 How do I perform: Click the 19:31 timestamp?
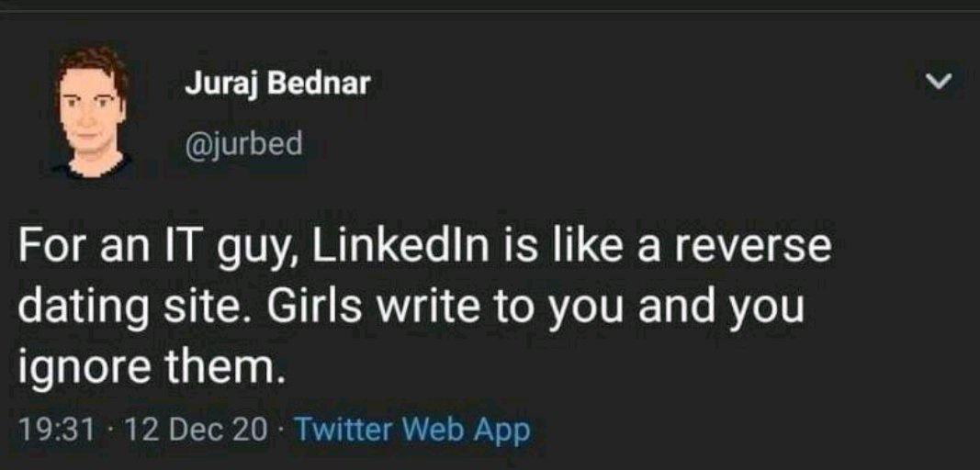click(x=58, y=430)
